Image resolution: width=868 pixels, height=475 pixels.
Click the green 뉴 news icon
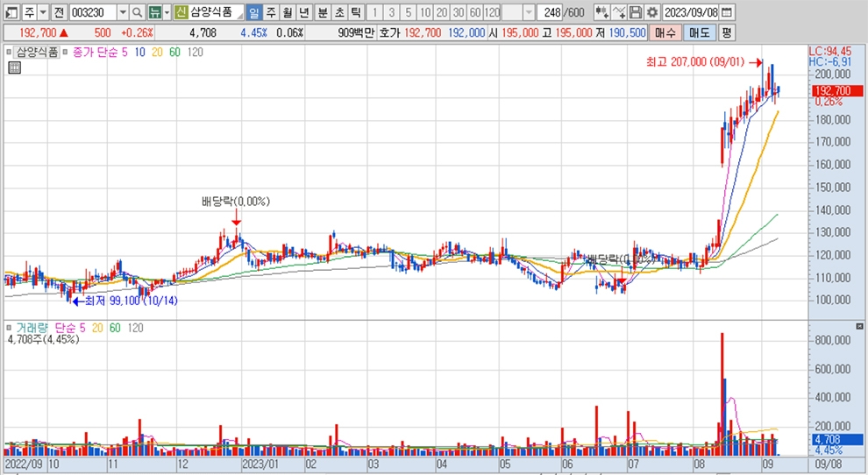point(154,12)
